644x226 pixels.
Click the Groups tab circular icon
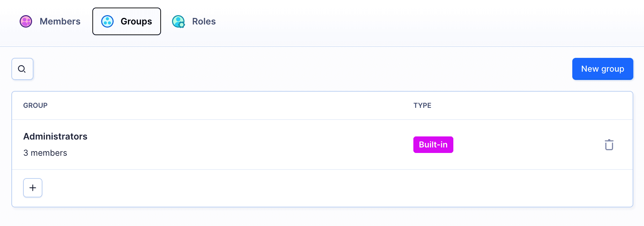[x=107, y=21]
